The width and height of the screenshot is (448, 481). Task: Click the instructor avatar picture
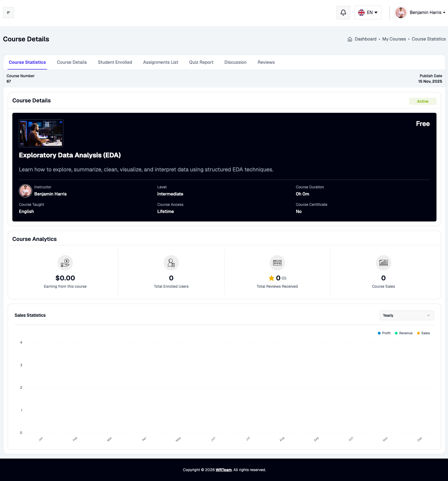pos(25,191)
